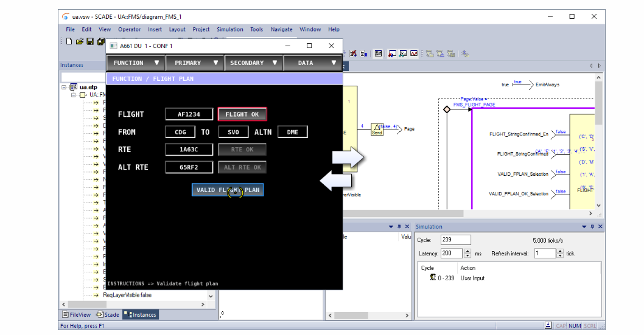Open the FUNCTION dropdown in A661 window
644x335 pixels.
136,63
